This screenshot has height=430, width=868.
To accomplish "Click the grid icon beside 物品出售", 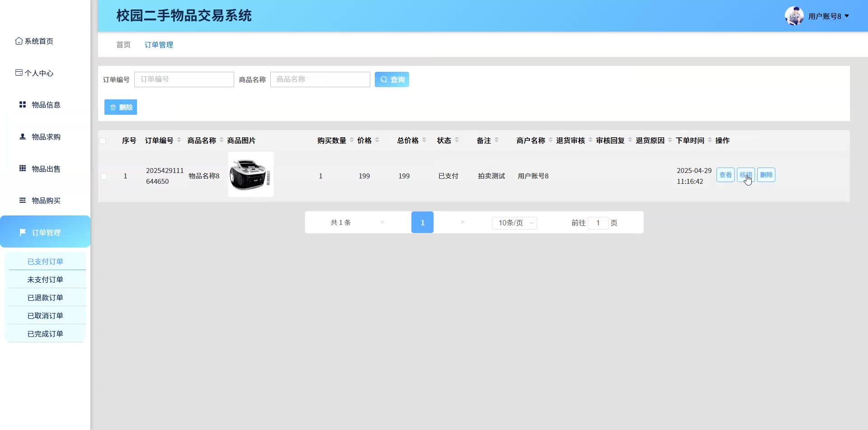I will 23,168.
